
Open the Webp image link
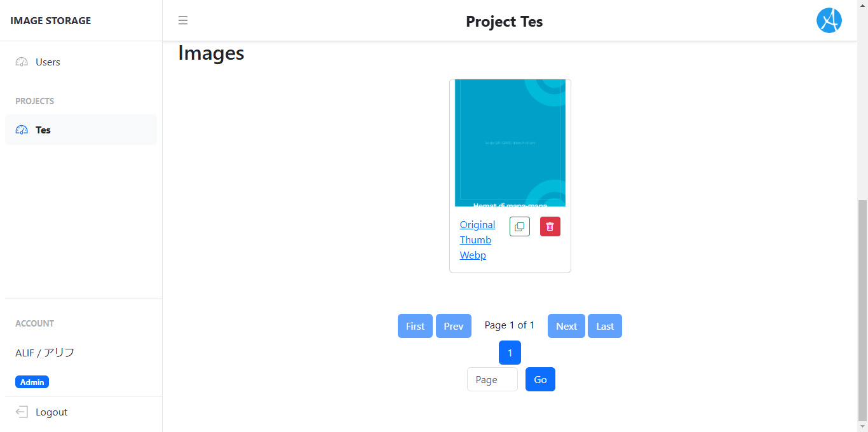[x=473, y=255]
